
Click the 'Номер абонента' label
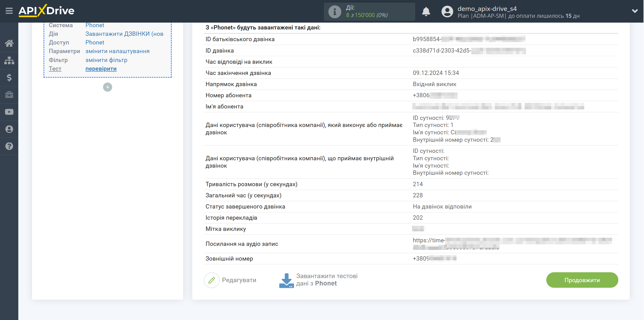point(228,95)
